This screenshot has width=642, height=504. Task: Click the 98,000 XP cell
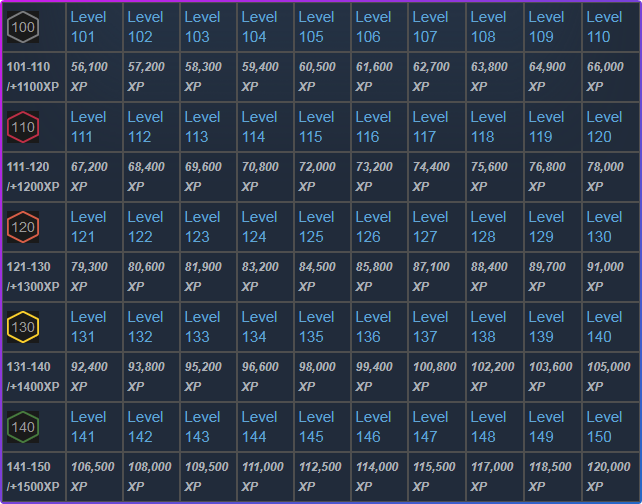coord(320,376)
